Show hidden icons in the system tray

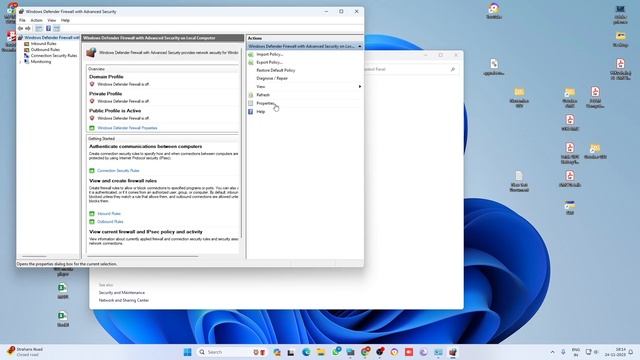[x=553, y=352]
